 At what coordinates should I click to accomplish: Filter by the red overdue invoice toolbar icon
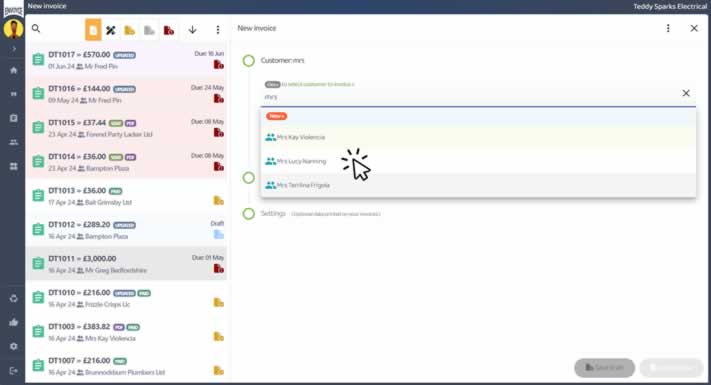click(169, 30)
